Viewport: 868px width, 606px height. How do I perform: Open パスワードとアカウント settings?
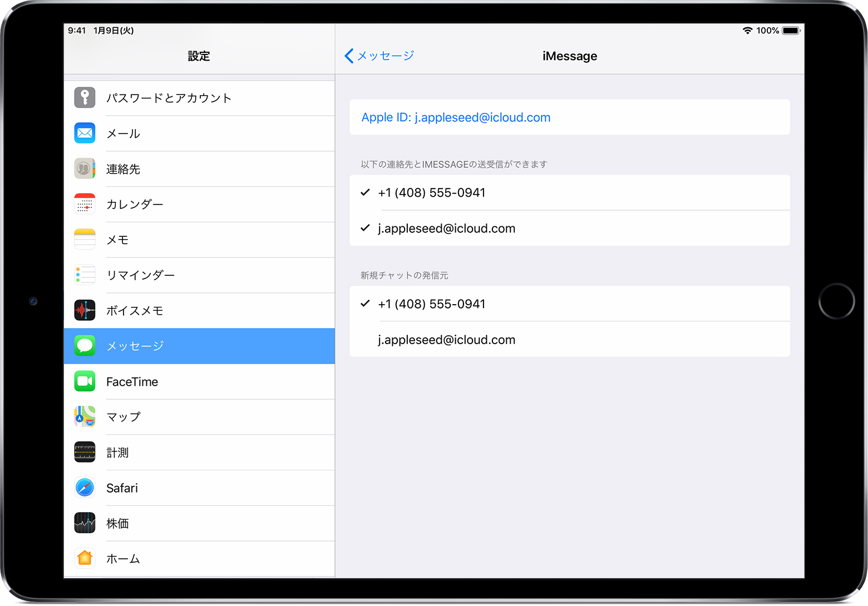[x=199, y=98]
